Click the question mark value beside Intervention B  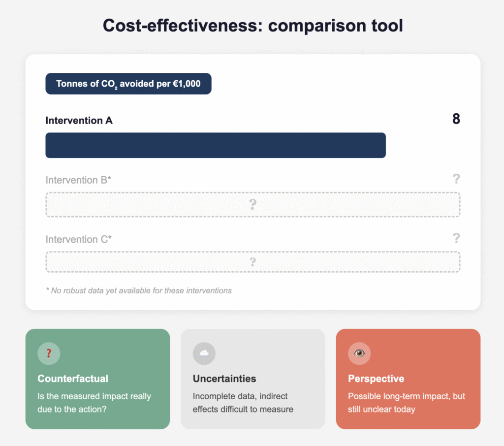pyautogui.click(x=456, y=179)
